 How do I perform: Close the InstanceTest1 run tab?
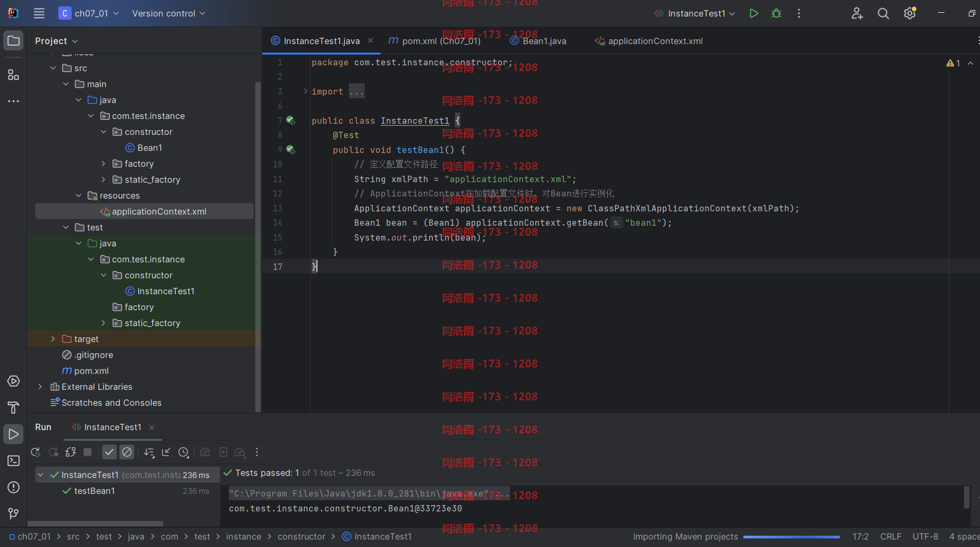pos(152,427)
